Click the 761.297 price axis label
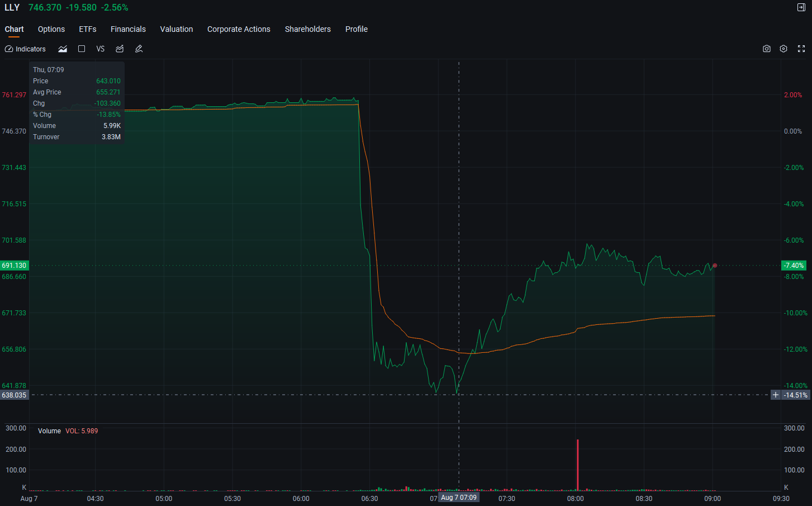This screenshot has height=506, width=812. pos(14,95)
